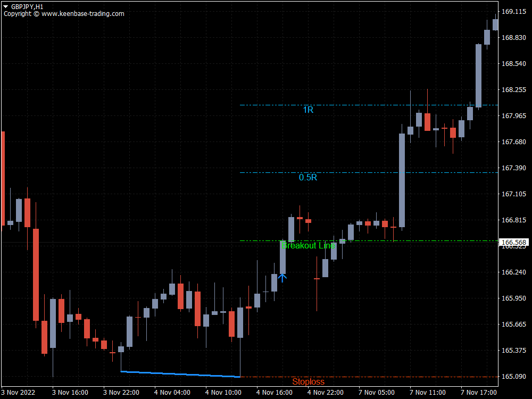This screenshot has height=399, width=532.
Task: Click the 165.375 price axis label
Action: tap(514, 351)
